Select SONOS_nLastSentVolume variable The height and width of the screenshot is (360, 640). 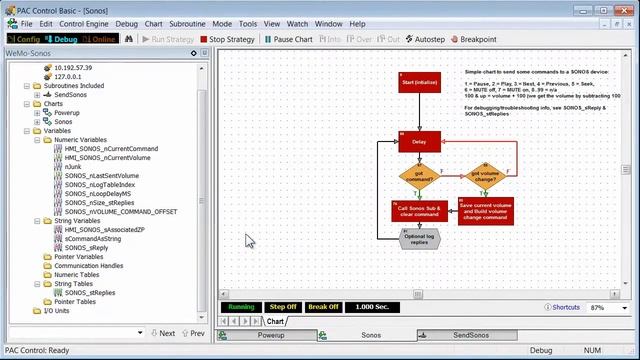coord(102,176)
